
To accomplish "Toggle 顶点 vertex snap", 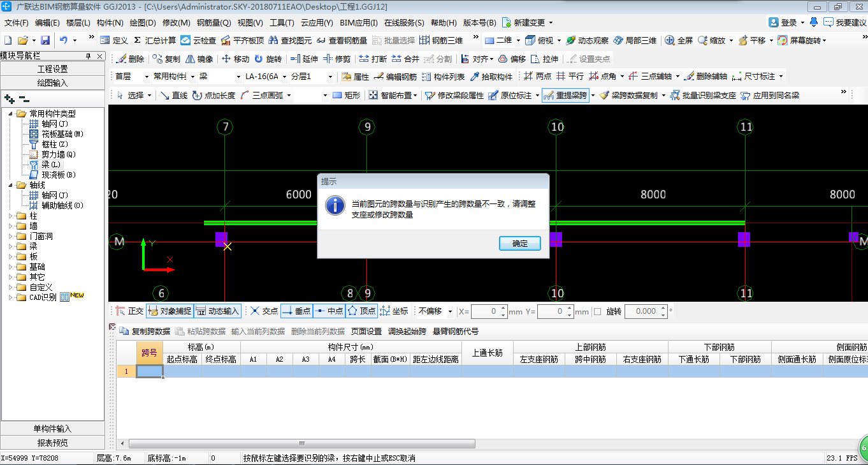I will pyautogui.click(x=361, y=311).
